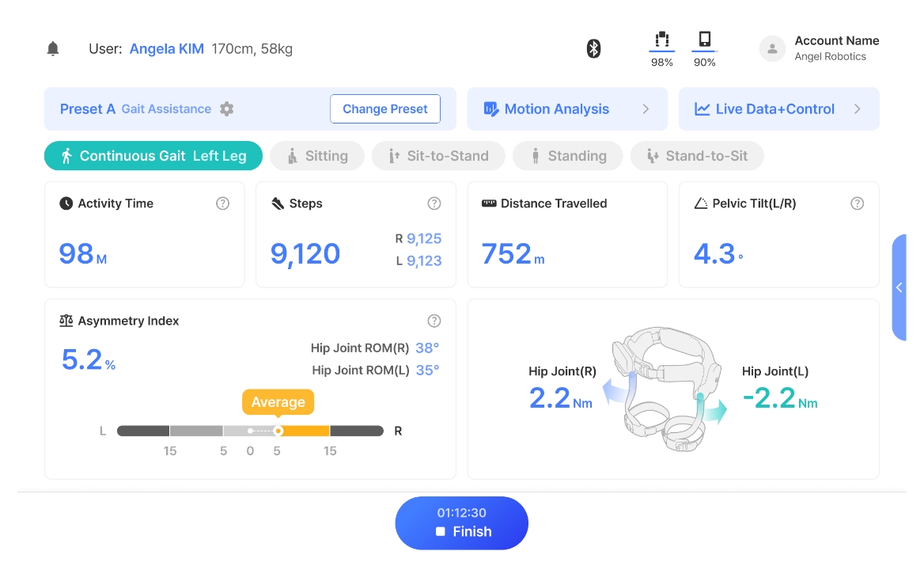
Task: Click the Change Preset button
Action: click(385, 109)
